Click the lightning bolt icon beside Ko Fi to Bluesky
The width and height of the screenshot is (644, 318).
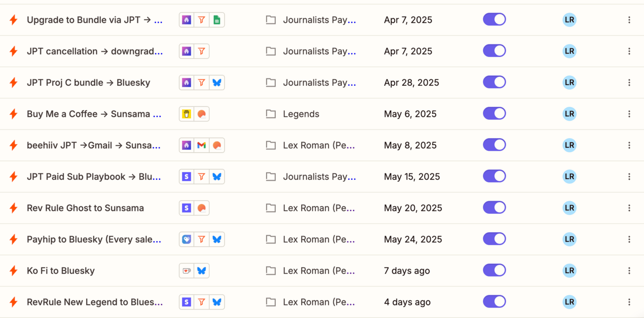(13, 271)
